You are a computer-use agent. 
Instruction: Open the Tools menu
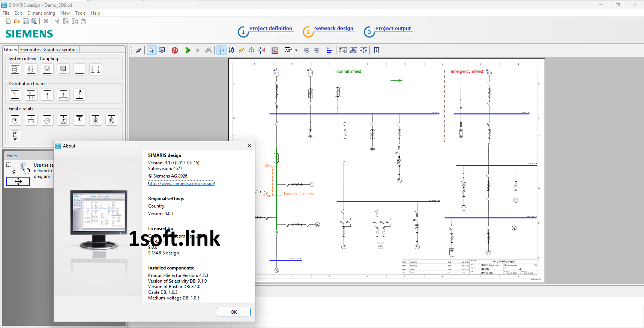tap(80, 13)
